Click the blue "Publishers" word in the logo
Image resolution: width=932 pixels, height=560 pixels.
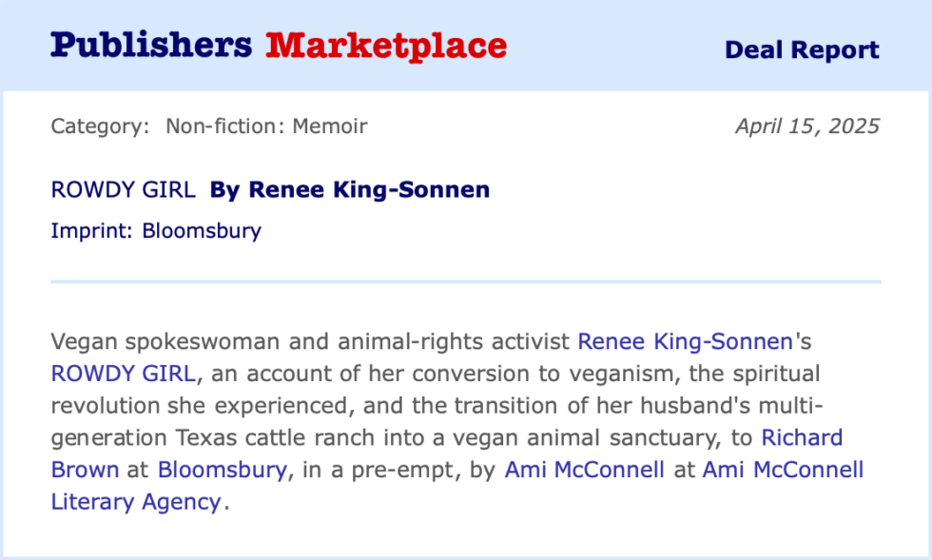click(x=151, y=46)
